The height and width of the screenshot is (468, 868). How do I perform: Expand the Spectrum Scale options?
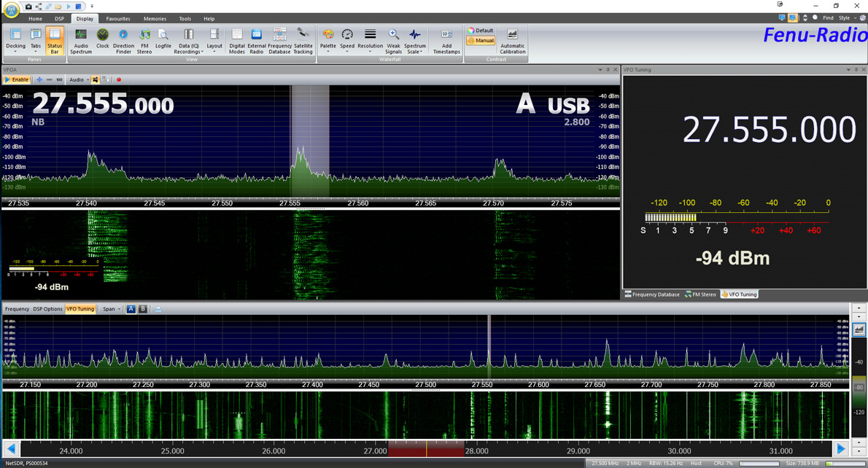(415, 40)
